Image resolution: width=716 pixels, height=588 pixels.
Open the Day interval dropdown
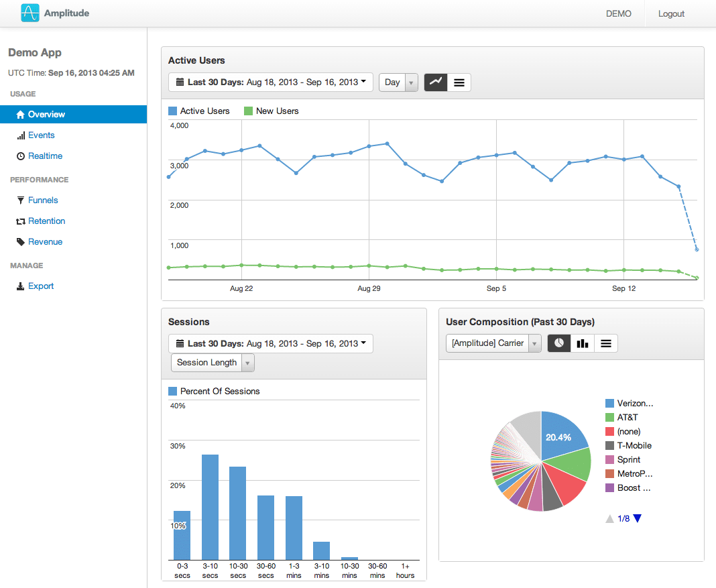tap(399, 82)
